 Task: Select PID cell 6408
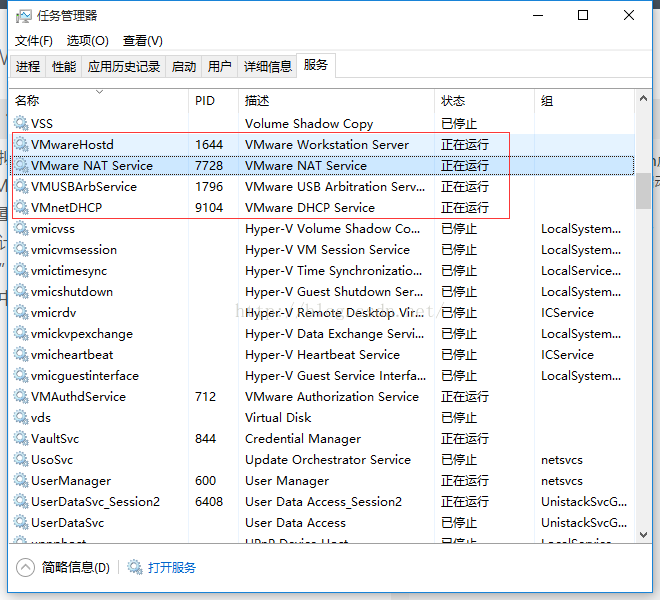[x=209, y=502]
